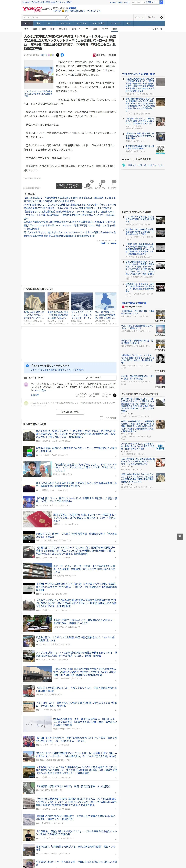Click the ログイン link

[x=57, y=11]
